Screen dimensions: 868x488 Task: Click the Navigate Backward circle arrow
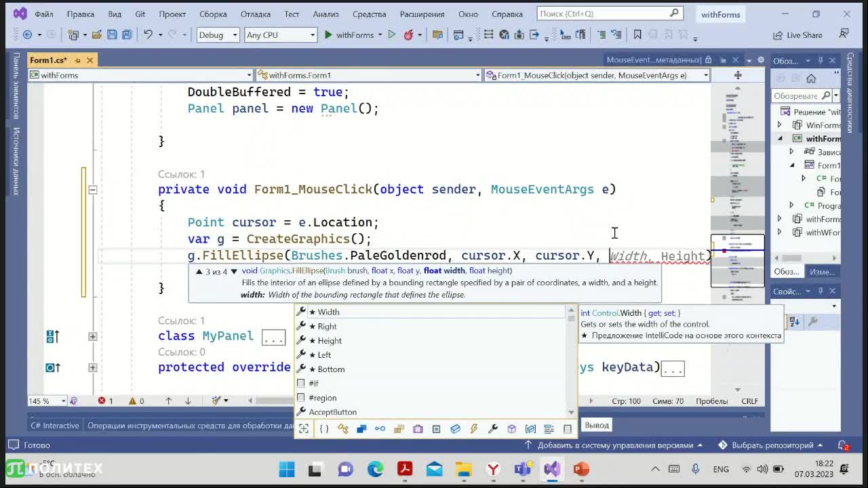tap(27, 35)
